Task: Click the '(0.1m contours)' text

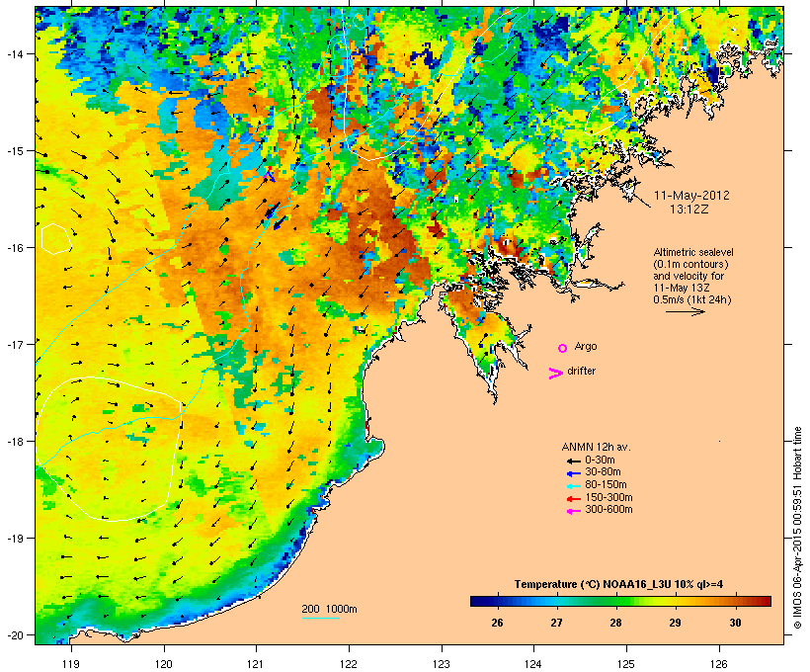Action: coord(691,264)
